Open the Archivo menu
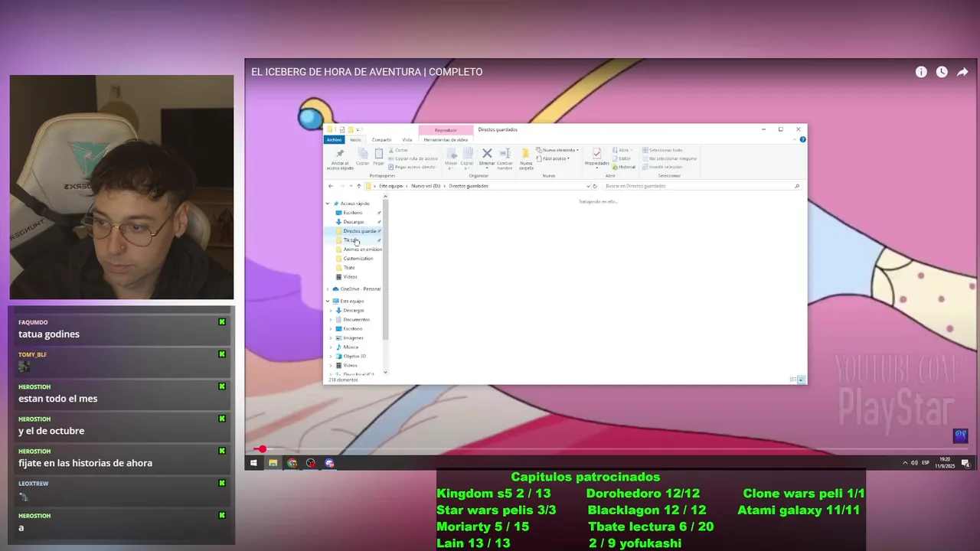The width and height of the screenshot is (980, 551). (334, 140)
